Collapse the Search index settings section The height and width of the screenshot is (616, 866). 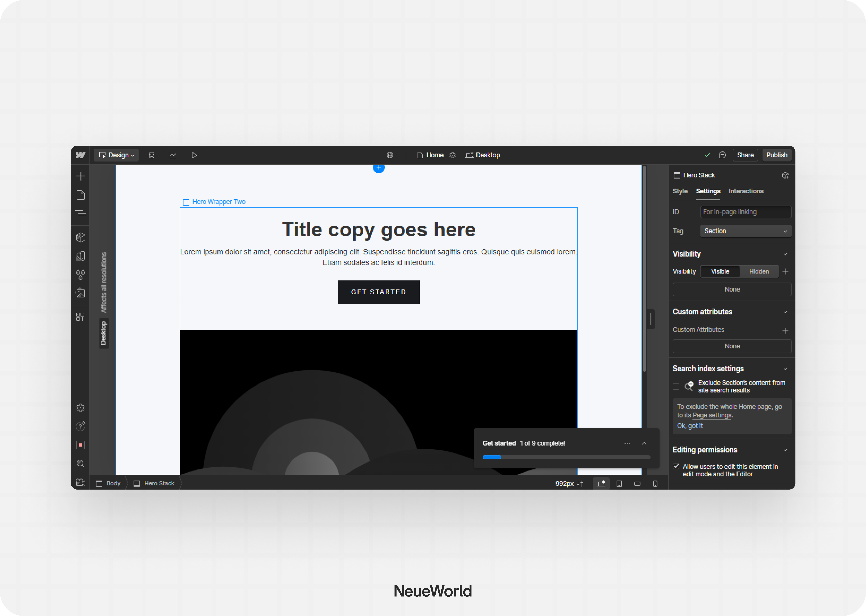[785, 369]
